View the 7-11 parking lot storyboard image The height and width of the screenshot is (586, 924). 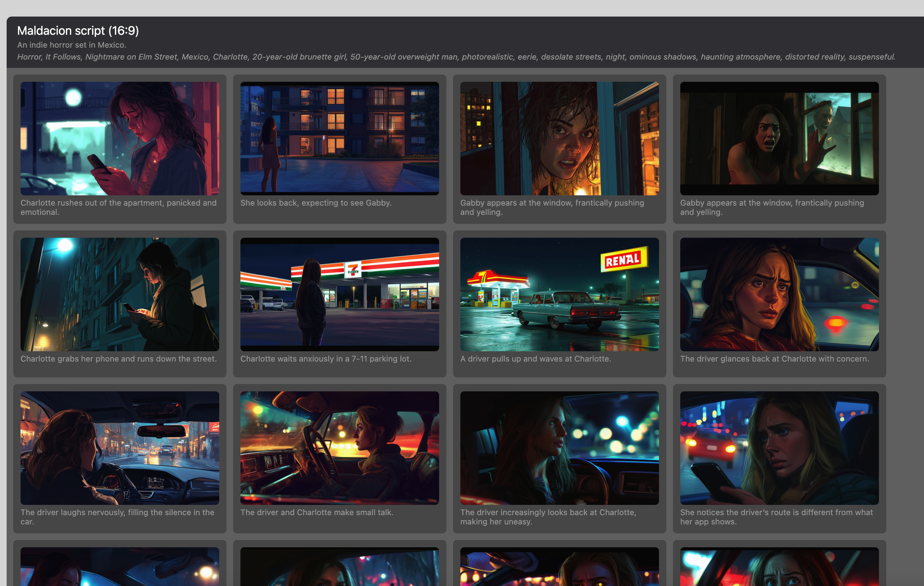coord(339,295)
